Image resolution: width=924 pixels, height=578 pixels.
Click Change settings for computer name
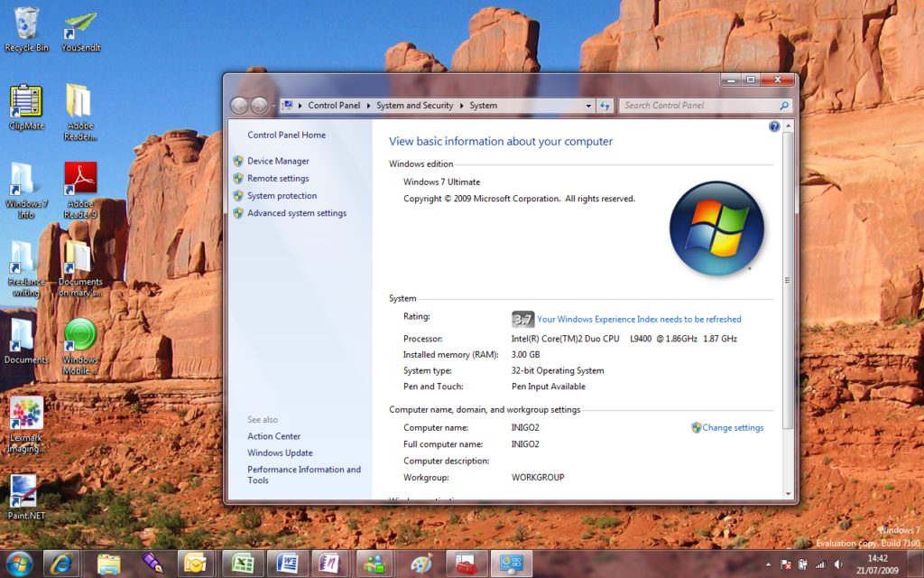733,427
